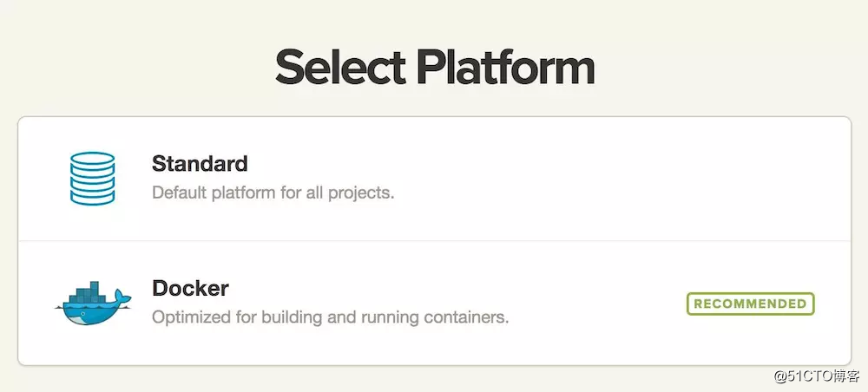Click the 'Select Platform' heading
868x392 pixels.
[435, 68]
